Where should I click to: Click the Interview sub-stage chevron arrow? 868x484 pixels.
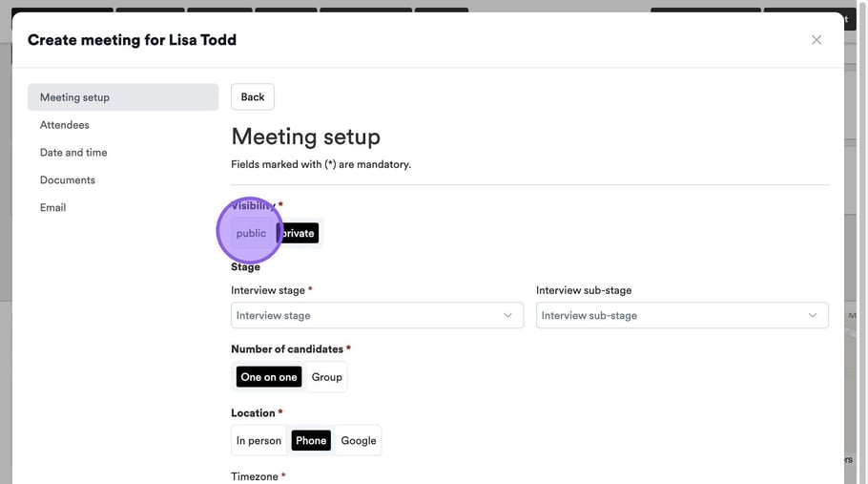[x=813, y=316]
